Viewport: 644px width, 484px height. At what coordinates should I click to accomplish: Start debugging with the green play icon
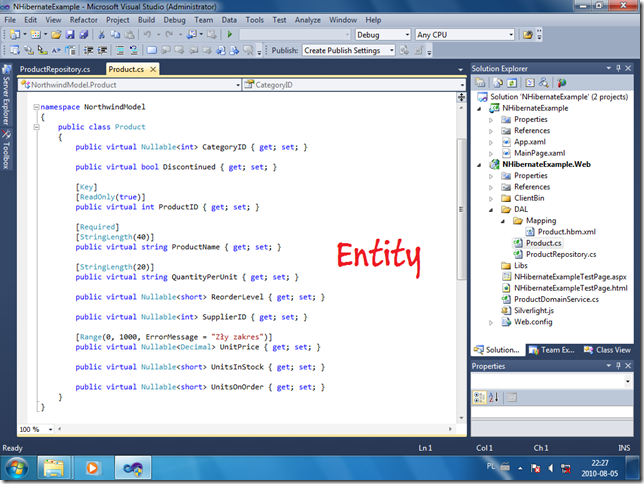230,35
